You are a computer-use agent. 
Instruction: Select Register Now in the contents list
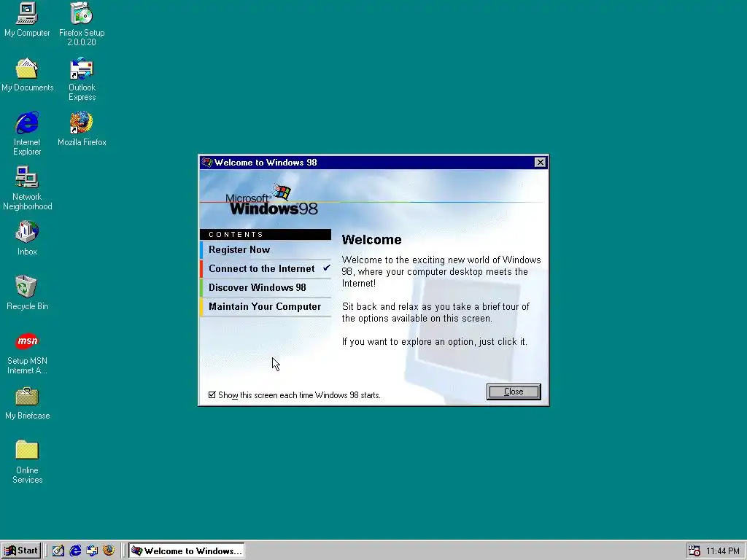tap(266, 250)
